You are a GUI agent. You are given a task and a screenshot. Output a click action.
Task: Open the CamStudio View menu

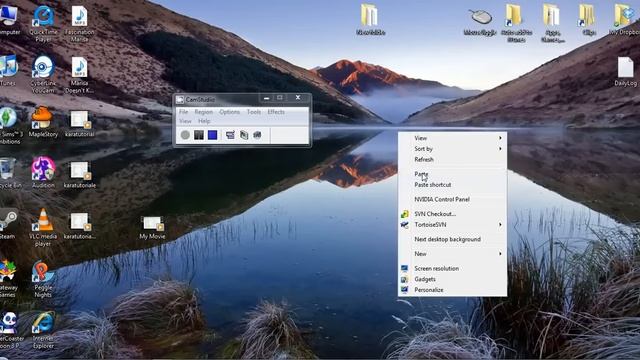click(185, 121)
